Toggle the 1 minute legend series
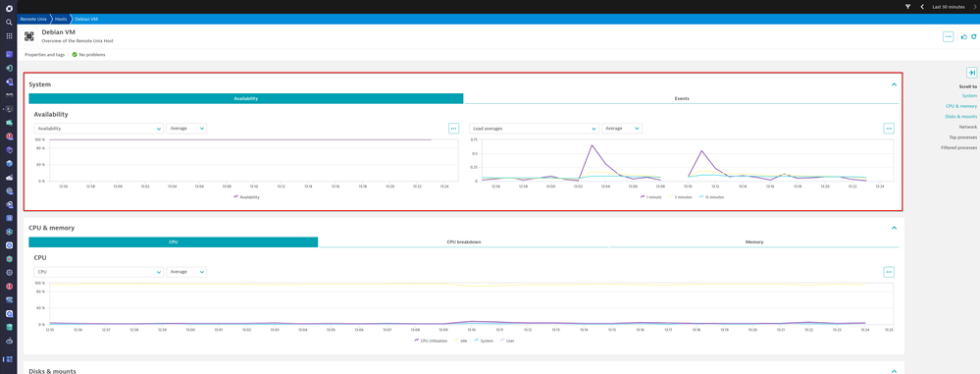Image resolution: width=980 pixels, height=374 pixels. point(650,196)
